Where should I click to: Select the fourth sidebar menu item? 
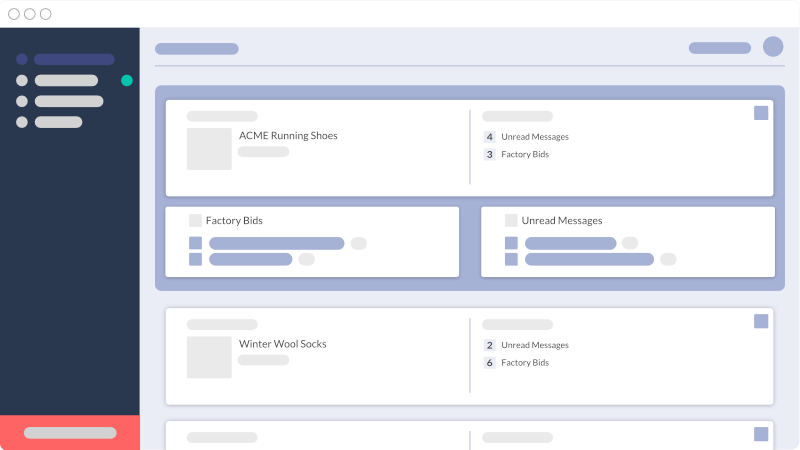pyautogui.click(x=49, y=122)
